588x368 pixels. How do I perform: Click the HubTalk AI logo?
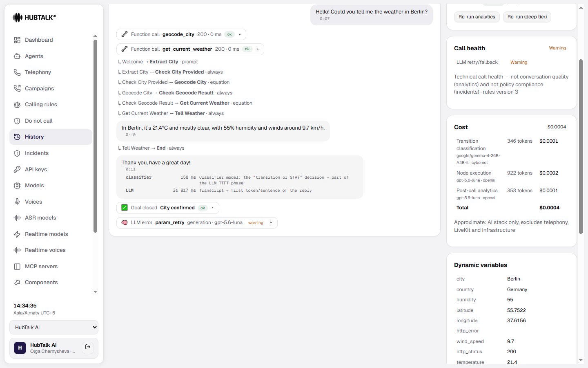coord(34,17)
